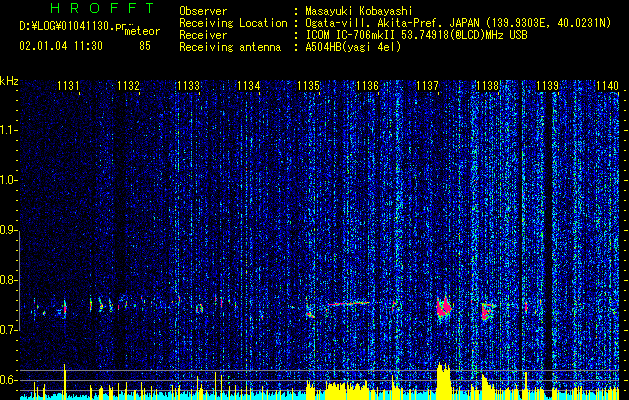Click the 1132 time marker
Viewport: 629px width, 400px height.
tap(128, 85)
